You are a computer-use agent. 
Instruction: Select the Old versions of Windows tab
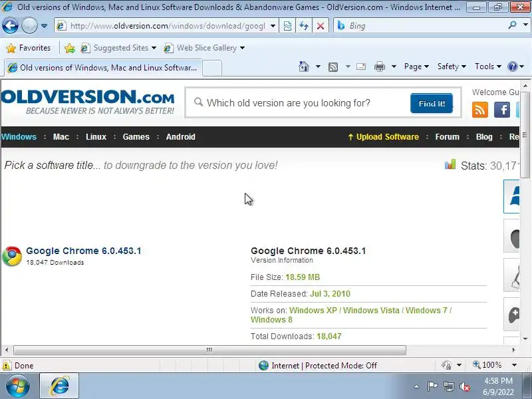(x=104, y=68)
